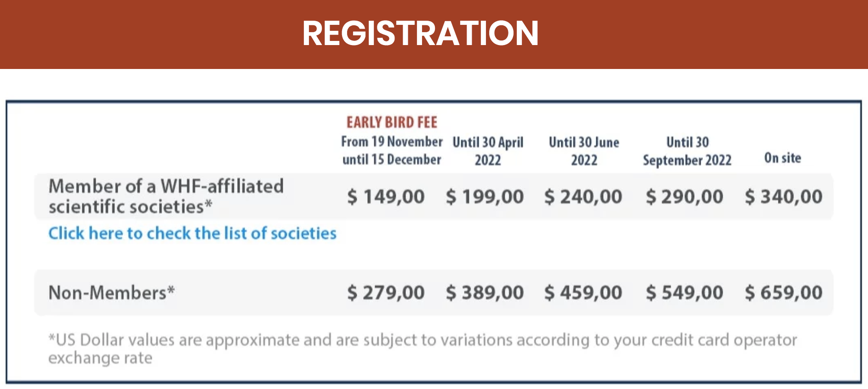
Task: Click the Until 30 April 2022 column header
Action: [x=488, y=151]
